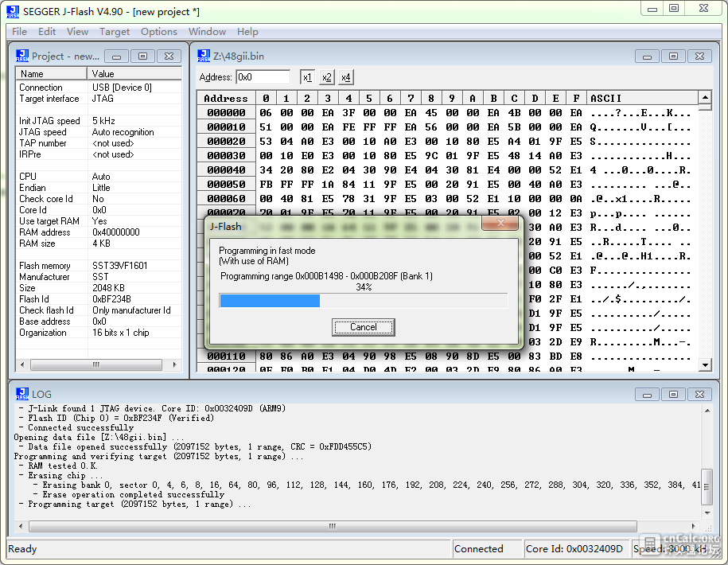The width and height of the screenshot is (728, 565).
Task: Click address row 000050 in hex view
Action: tap(226, 184)
